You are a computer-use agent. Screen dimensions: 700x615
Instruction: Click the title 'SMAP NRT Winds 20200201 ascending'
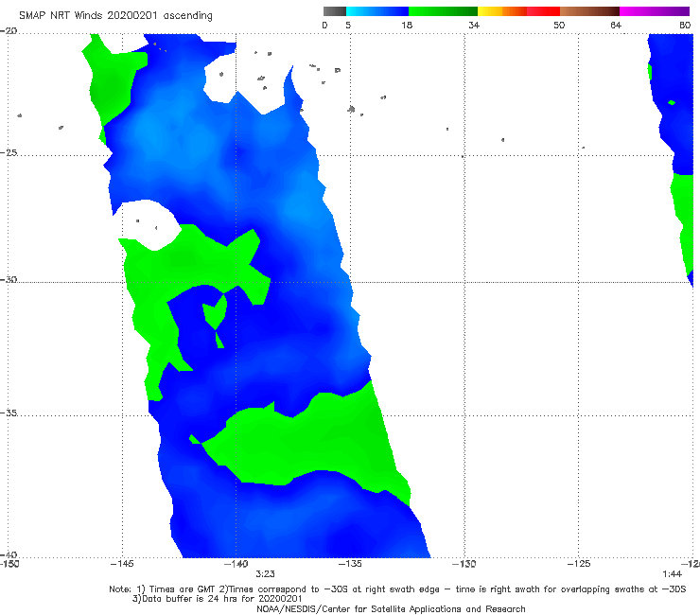click(x=115, y=16)
